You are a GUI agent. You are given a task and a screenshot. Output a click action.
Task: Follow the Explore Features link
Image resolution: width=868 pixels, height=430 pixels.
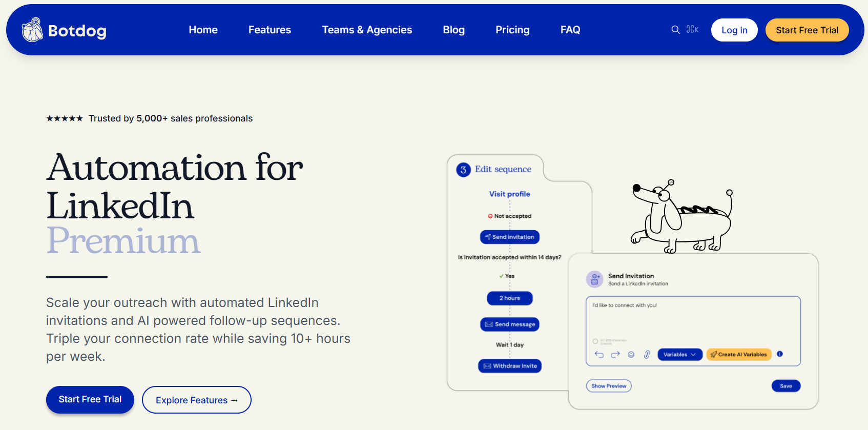coord(197,400)
